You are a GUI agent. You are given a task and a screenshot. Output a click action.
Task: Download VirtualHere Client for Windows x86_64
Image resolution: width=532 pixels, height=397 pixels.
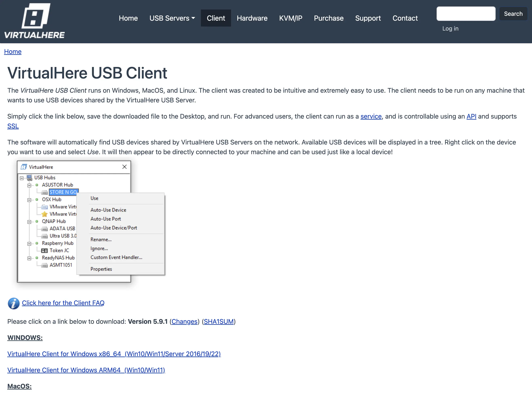pos(114,354)
